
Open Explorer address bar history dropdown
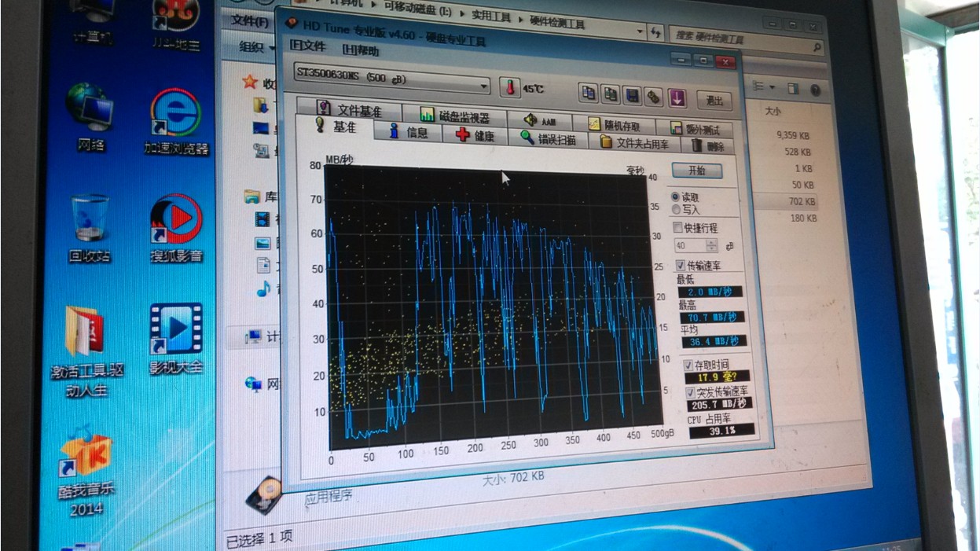639,31
